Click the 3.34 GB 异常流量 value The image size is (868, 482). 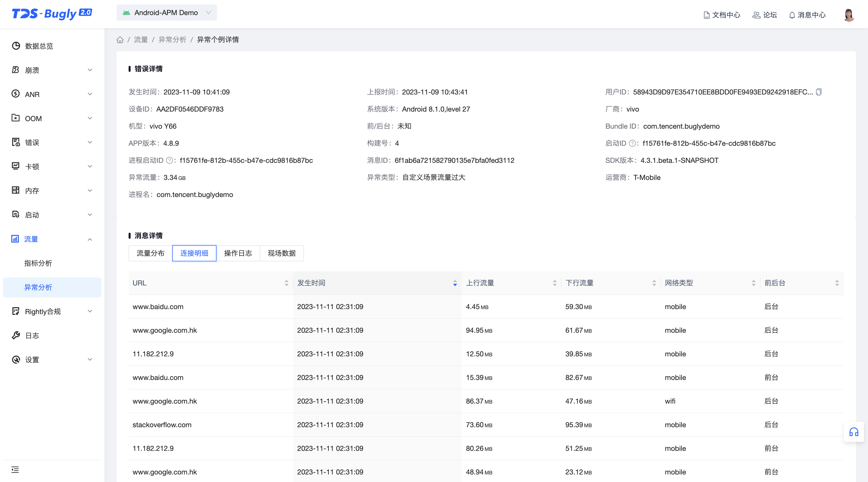pyautogui.click(x=175, y=178)
